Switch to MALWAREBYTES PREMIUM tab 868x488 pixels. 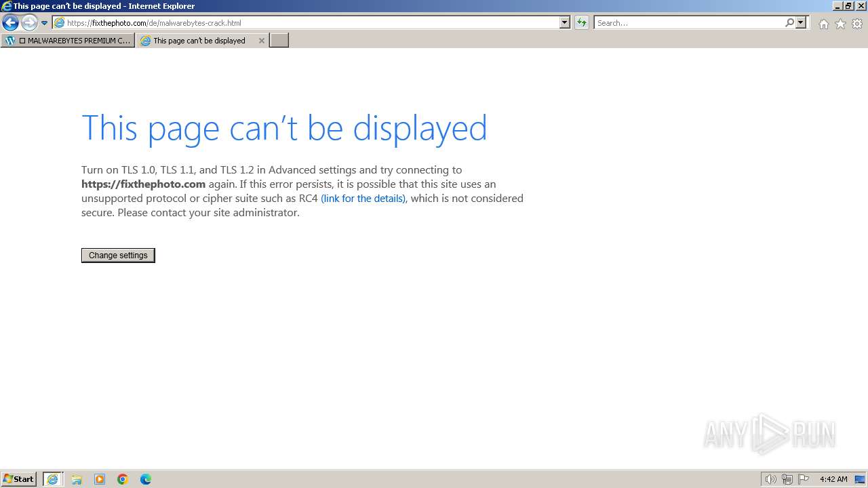point(68,41)
